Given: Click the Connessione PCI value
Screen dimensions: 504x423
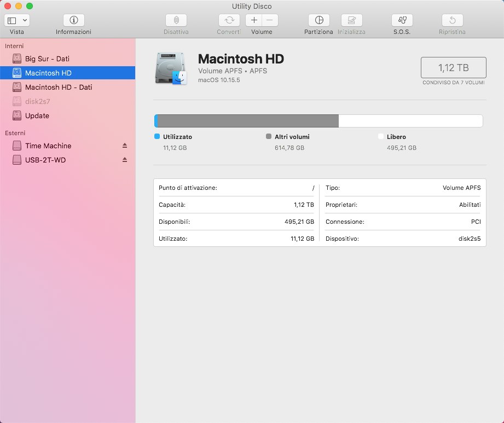Looking at the screenshot, I should pyautogui.click(x=476, y=222).
